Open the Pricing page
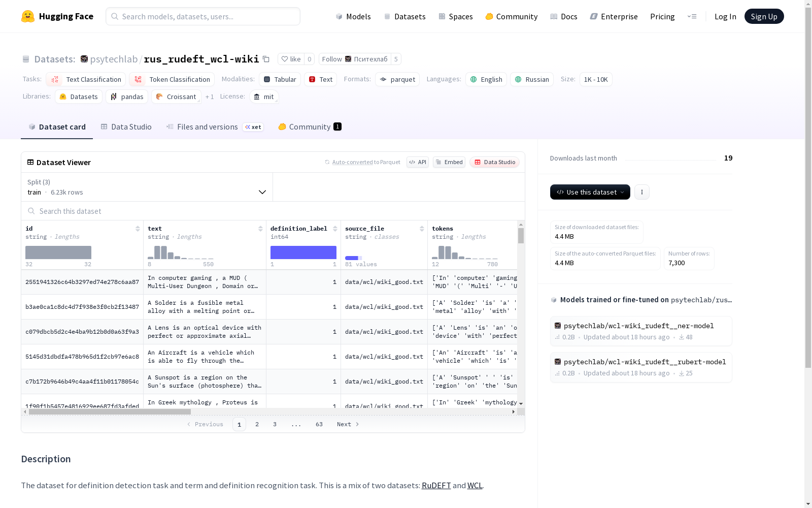This screenshot has width=812, height=508. coord(662,16)
